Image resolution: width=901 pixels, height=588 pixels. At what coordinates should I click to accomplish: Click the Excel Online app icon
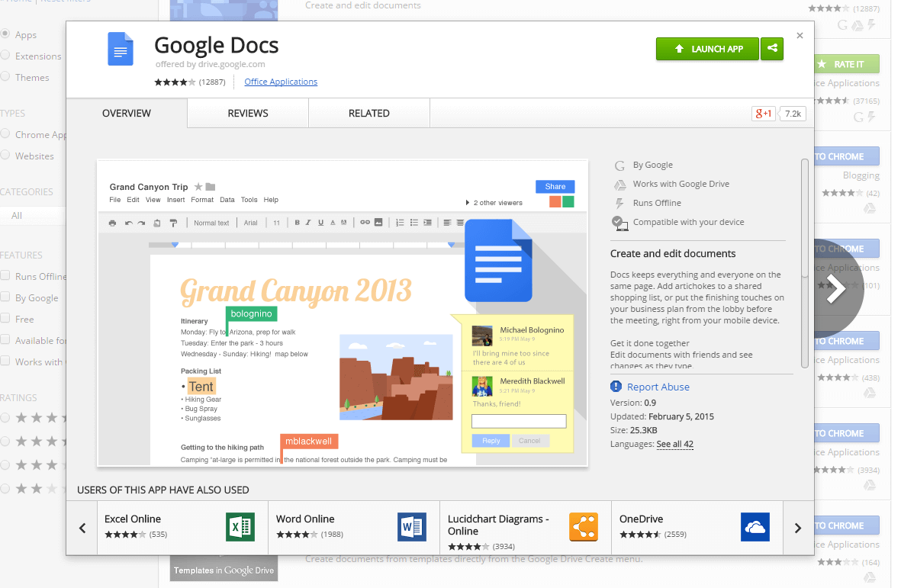pos(240,527)
